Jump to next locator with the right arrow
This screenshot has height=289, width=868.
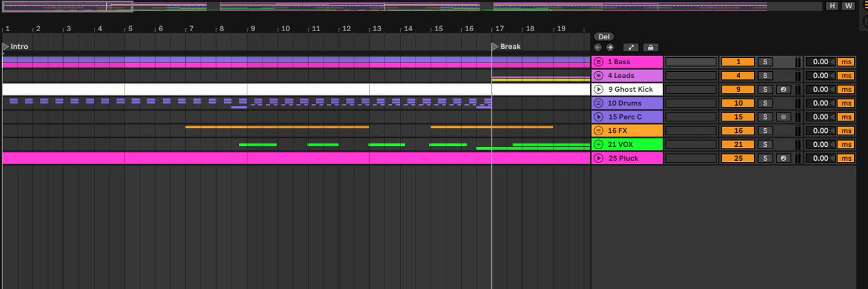tap(610, 47)
